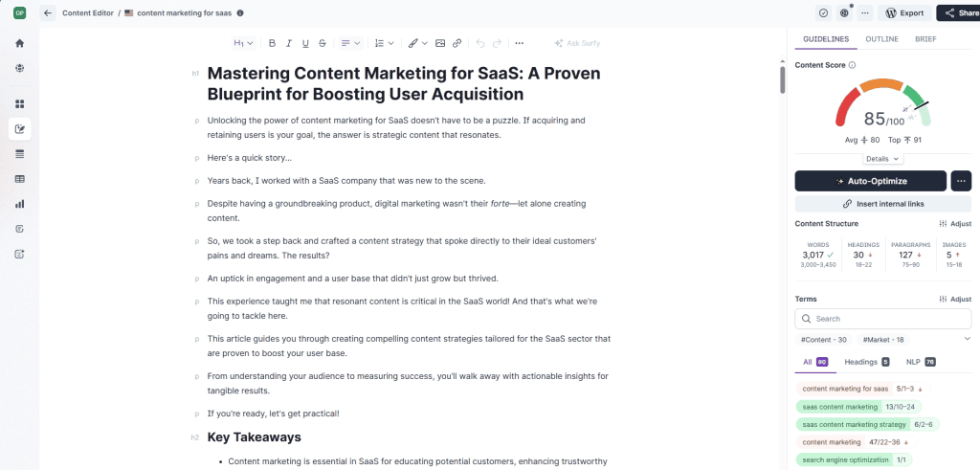Switch to the BRIEF tab
The width and height of the screenshot is (980, 470).
[925, 38]
